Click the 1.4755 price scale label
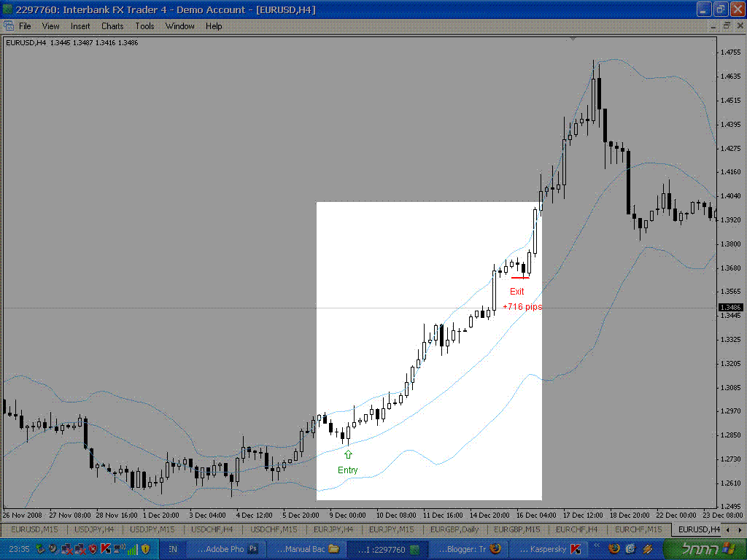747x560 pixels. click(730, 52)
